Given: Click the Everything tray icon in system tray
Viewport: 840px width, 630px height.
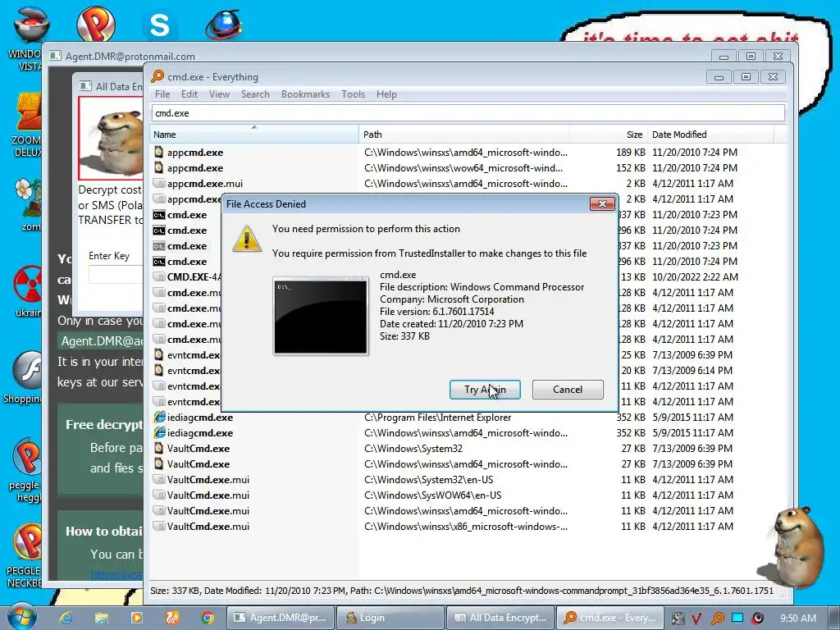Looking at the screenshot, I should point(718,618).
